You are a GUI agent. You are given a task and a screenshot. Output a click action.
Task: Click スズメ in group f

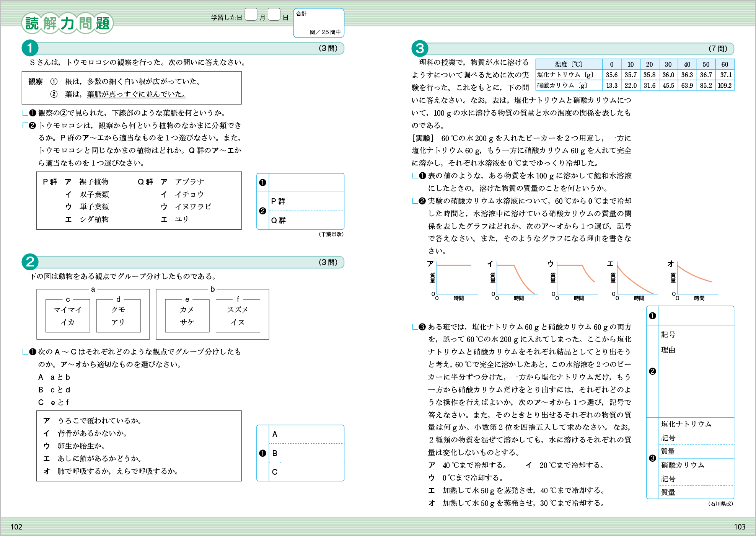pos(238,310)
